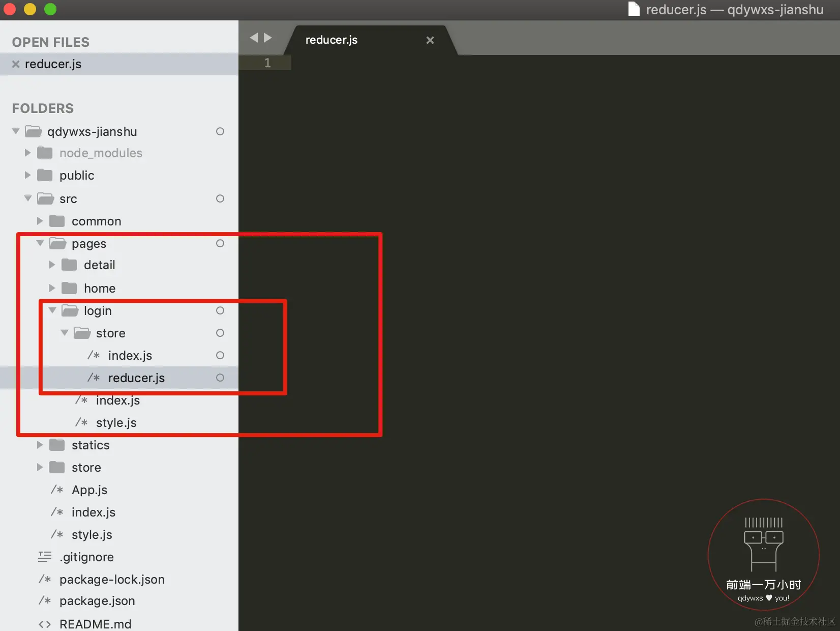Open App.js in src

coord(89,490)
